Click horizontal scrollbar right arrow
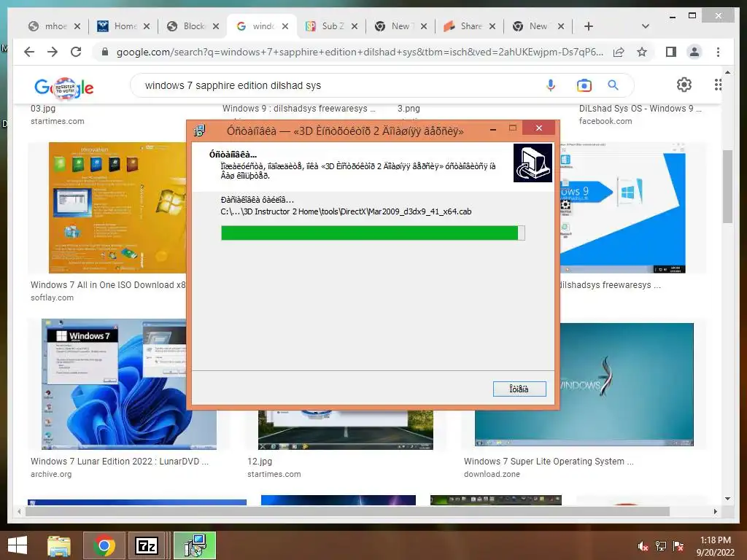This screenshot has height=560, width=747. pyautogui.click(x=715, y=511)
